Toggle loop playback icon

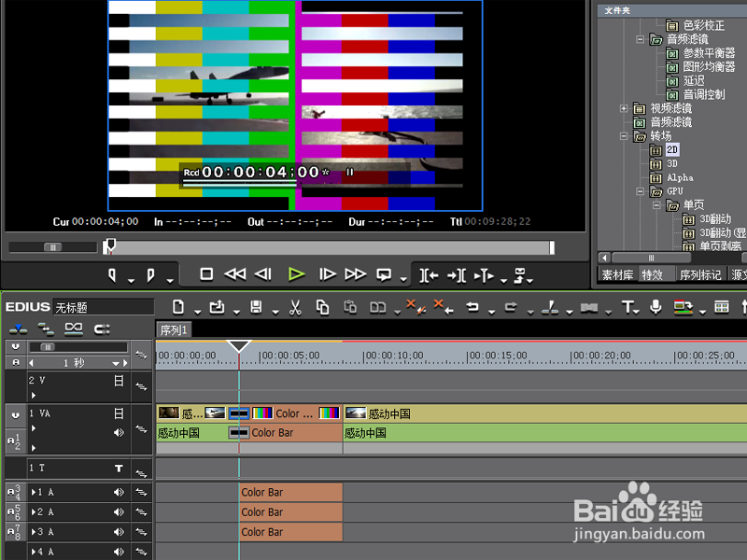click(384, 274)
